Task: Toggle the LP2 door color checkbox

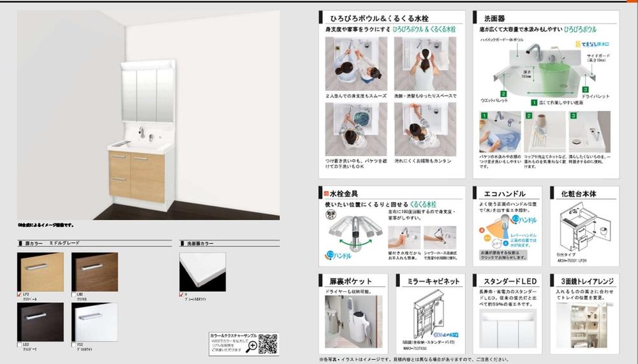Action: pos(20,295)
